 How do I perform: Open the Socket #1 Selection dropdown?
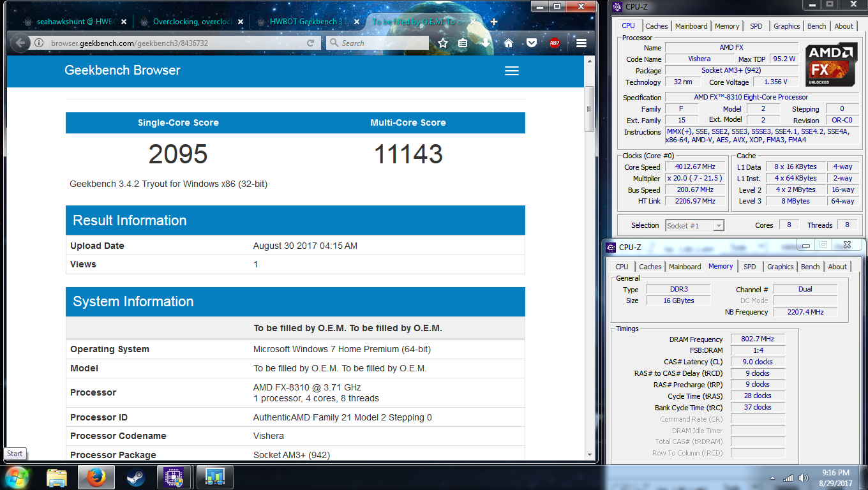(x=694, y=225)
